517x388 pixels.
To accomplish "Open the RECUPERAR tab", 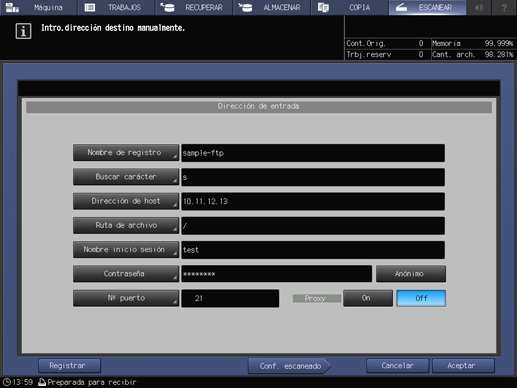I will point(194,7).
